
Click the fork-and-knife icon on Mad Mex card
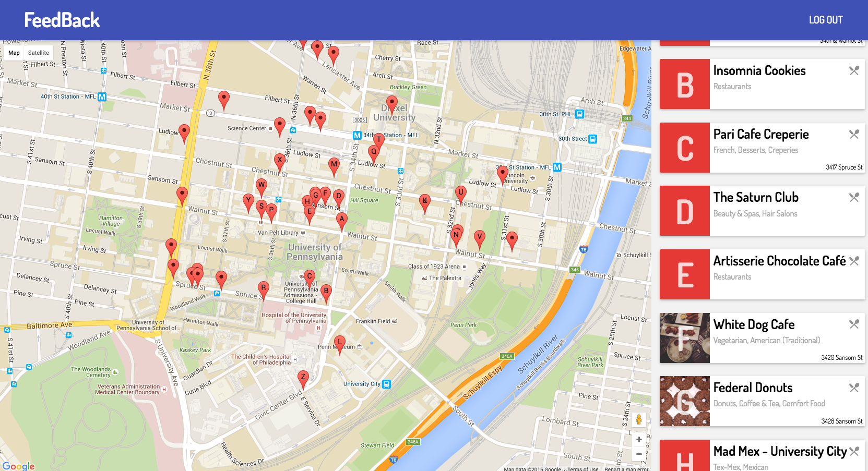pyautogui.click(x=854, y=451)
